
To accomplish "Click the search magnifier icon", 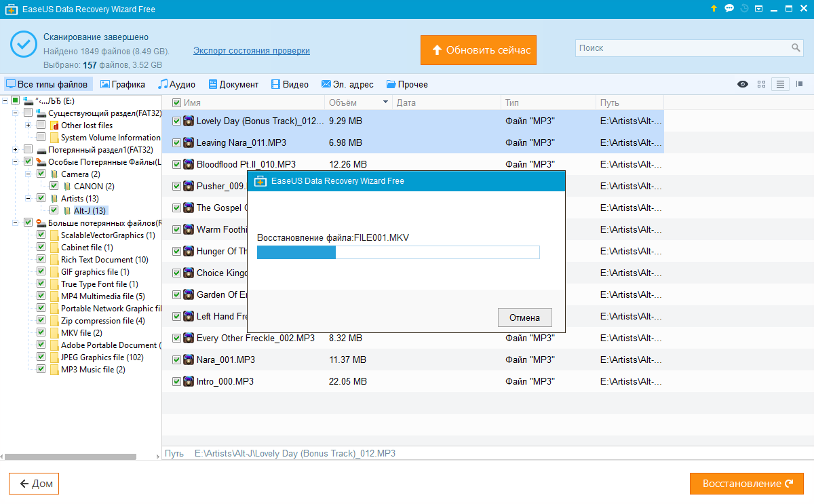I will pyautogui.click(x=796, y=48).
